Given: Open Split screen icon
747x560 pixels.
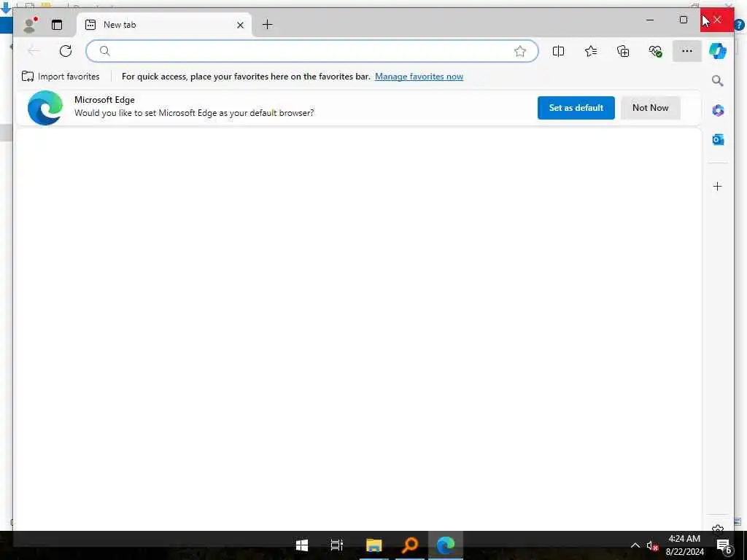Looking at the screenshot, I should click(558, 51).
